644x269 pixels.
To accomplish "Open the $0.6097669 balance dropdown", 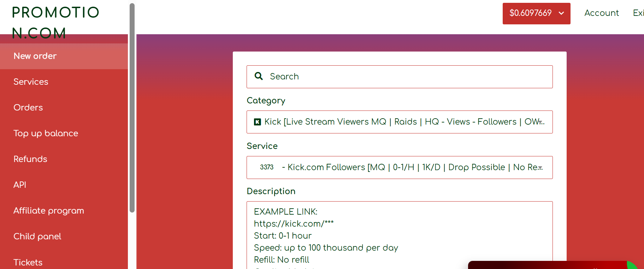I will [536, 13].
